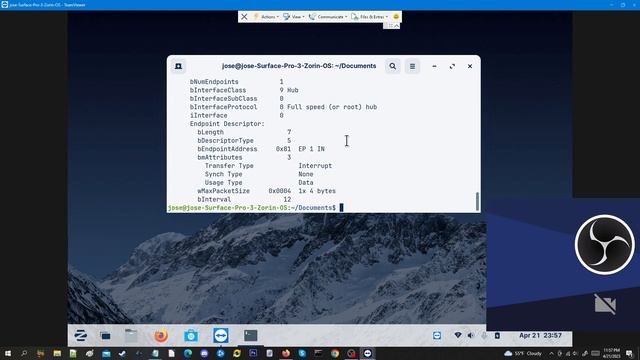Click the "Synch Type None" line
The width and height of the screenshot is (640, 360).
click(x=259, y=174)
